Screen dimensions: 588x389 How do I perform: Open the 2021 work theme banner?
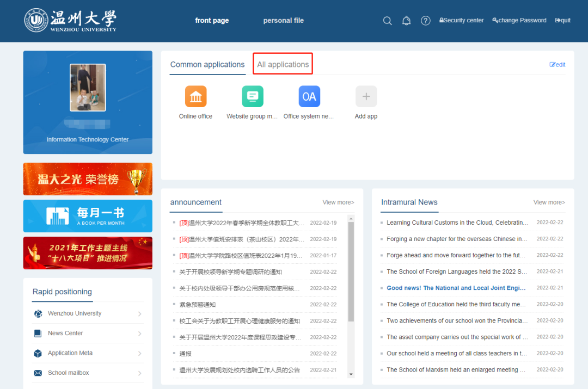click(x=88, y=253)
